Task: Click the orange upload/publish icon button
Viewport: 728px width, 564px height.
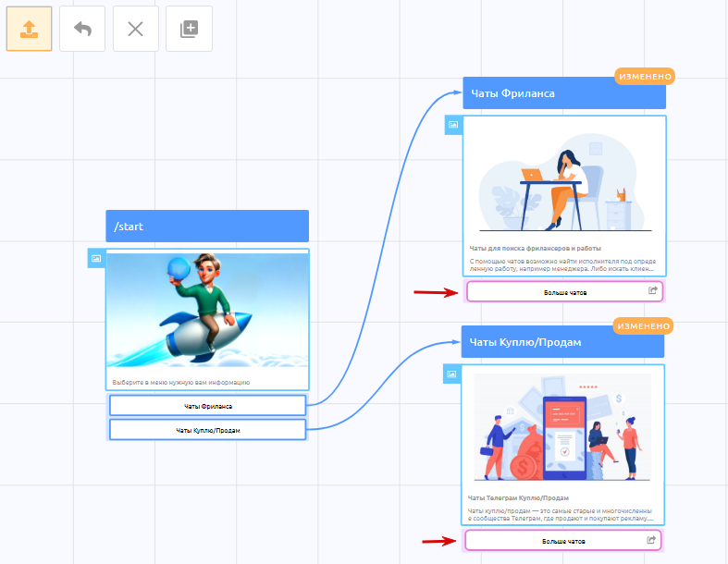Action: coord(29,29)
